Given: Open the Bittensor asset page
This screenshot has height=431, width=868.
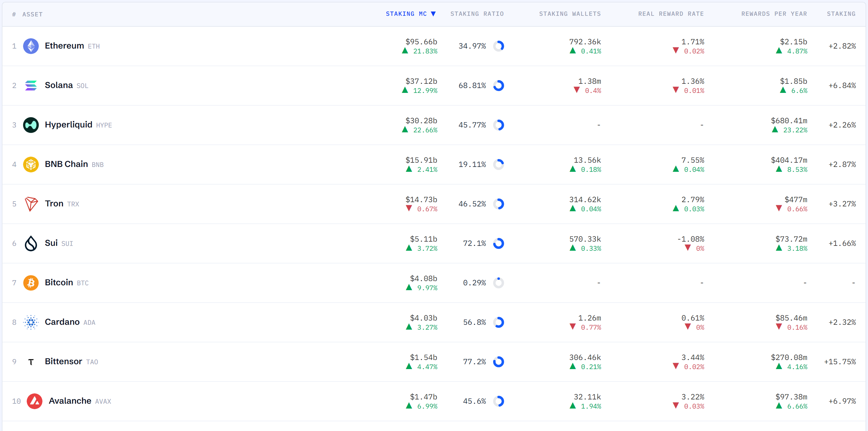Looking at the screenshot, I should tap(63, 361).
